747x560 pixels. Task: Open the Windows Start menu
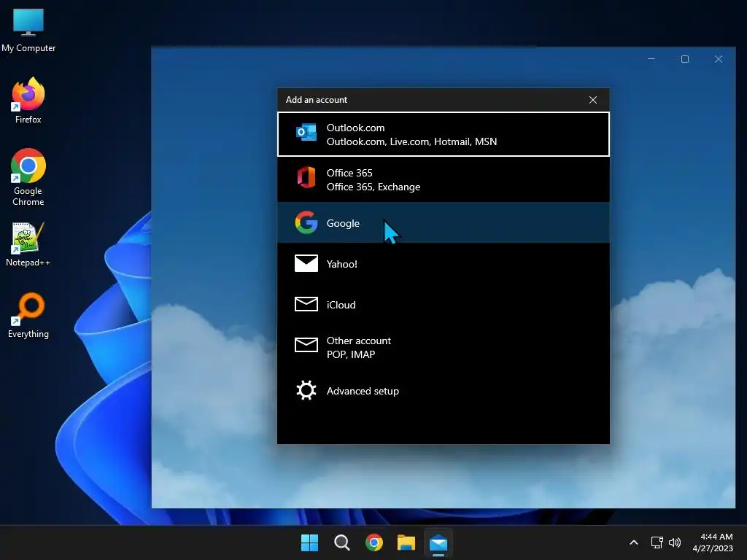pos(309,542)
